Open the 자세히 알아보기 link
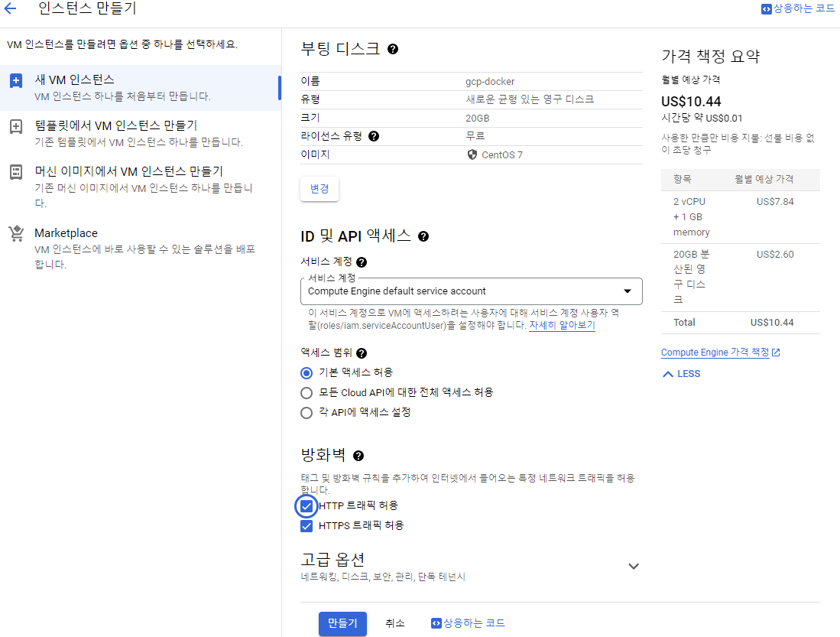The width and height of the screenshot is (840, 637). [562, 326]
